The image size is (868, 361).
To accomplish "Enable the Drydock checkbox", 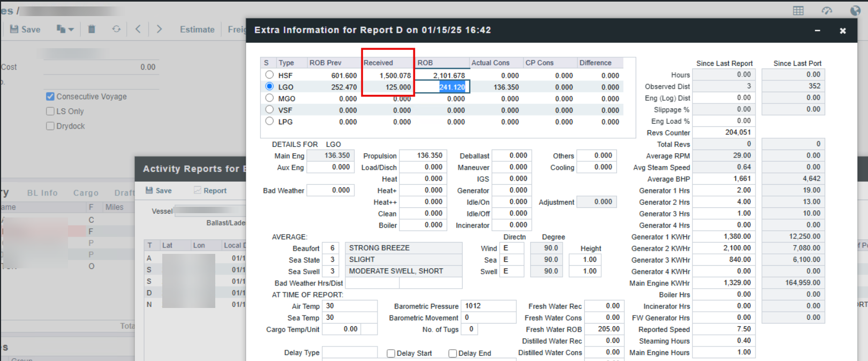I will click(x=50, y=126).
